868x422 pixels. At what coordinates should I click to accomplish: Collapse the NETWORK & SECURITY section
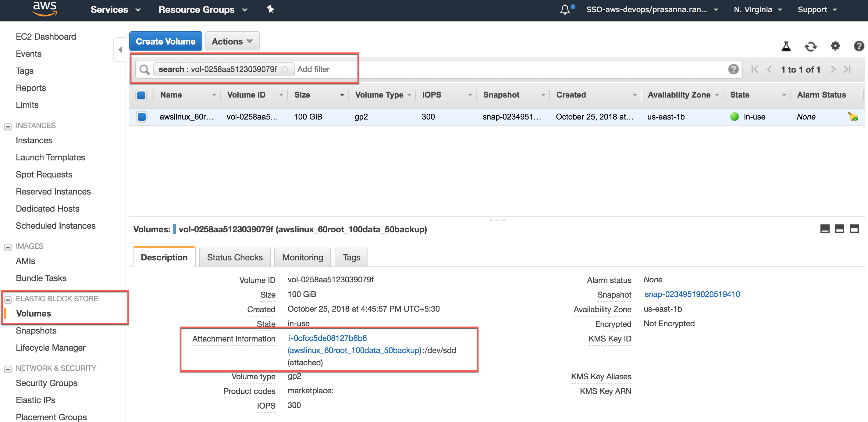click(x=8, y=370)
